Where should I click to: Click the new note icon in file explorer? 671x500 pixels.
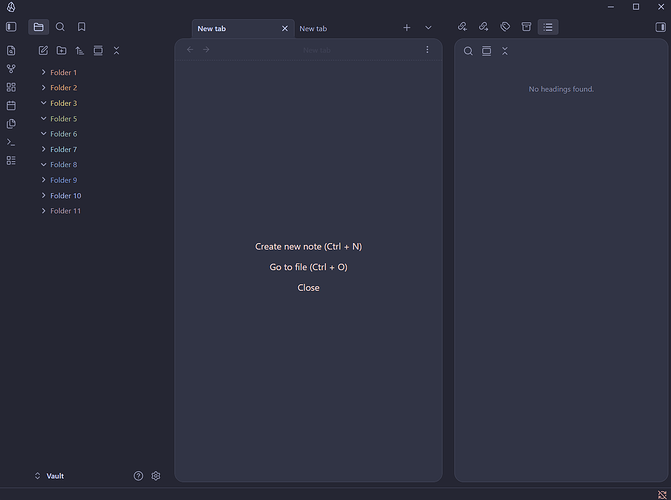43,50
